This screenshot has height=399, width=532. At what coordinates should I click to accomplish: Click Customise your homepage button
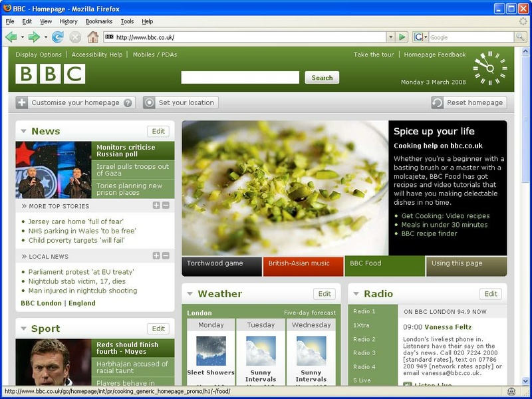[x=75, y=103]
